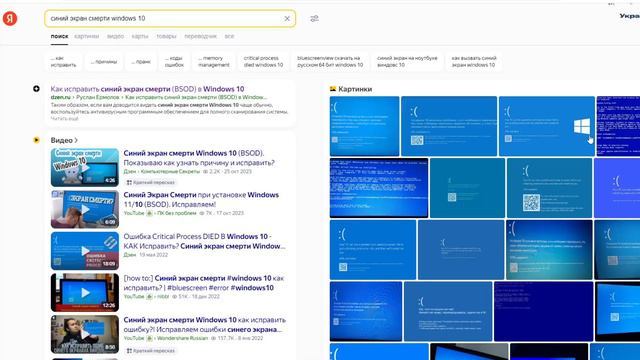Screen dimensions: 640x360
Task: Click yellow play icon beside Видео
Action: pyautogui.click(x=36, y=140)
